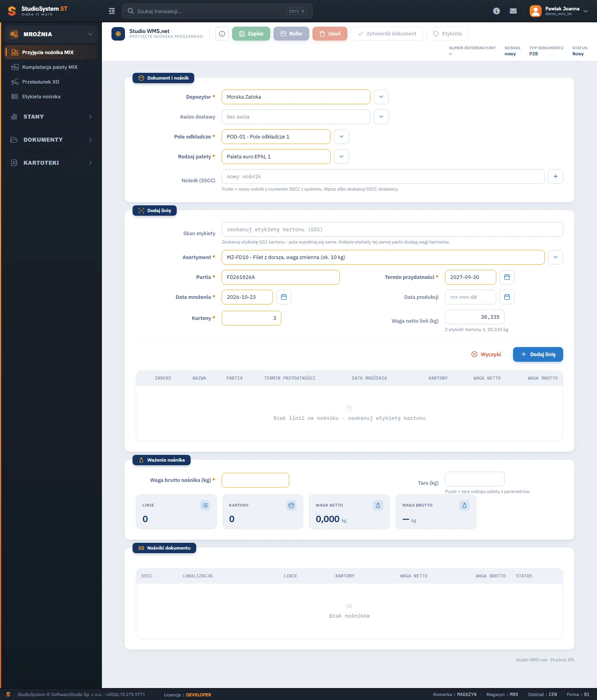Click the sidebar collapse menu icon
This screenshot has width=597, height=700.
pos(112,11)
